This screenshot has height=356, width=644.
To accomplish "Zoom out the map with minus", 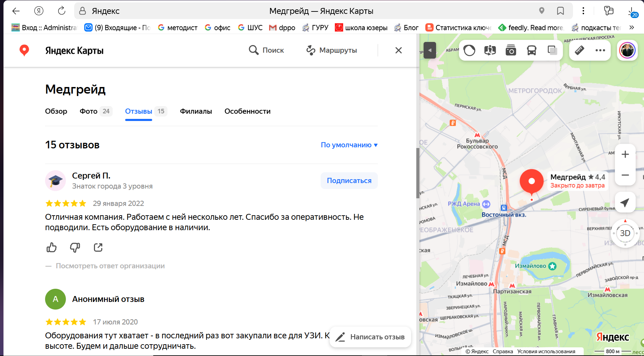I will [625, 175].
